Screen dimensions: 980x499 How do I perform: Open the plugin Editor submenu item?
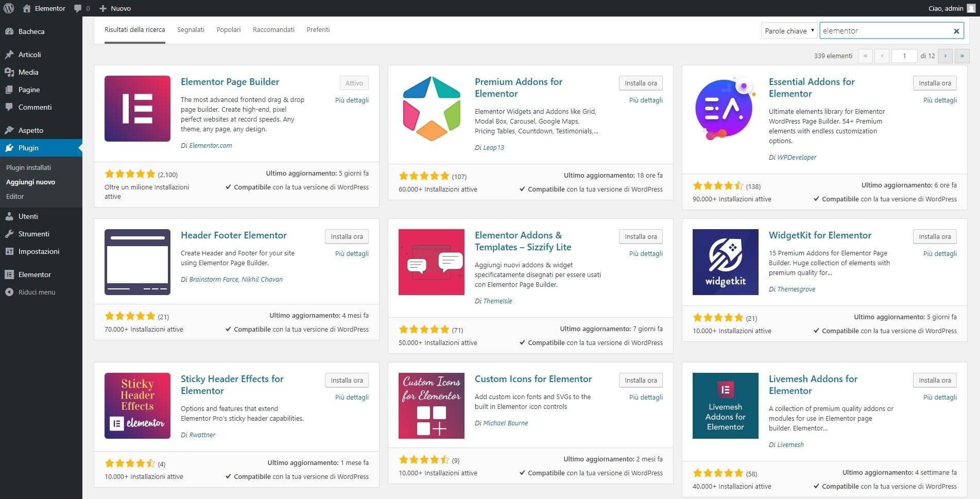(15, 196)
